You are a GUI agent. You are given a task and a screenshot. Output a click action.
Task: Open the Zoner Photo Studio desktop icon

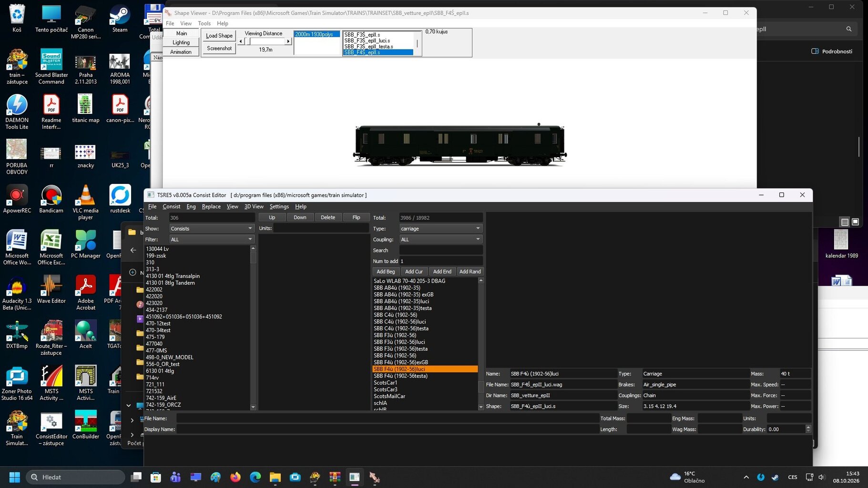pyautogui.click(x=17, y=383)
